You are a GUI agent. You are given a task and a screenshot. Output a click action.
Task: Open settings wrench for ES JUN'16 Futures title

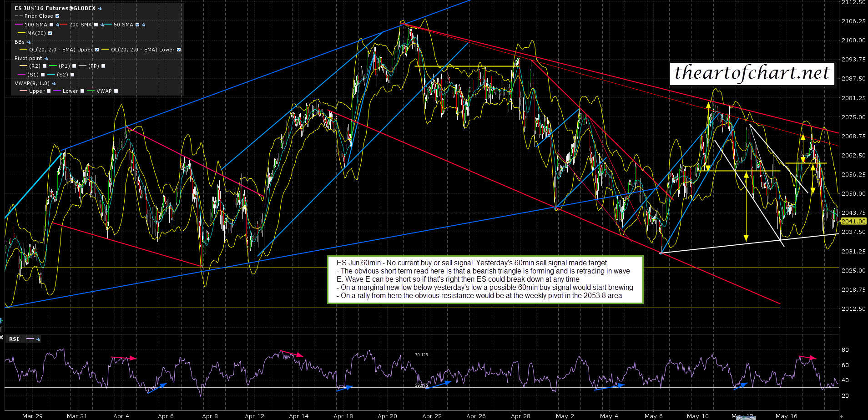pos(100,8)
